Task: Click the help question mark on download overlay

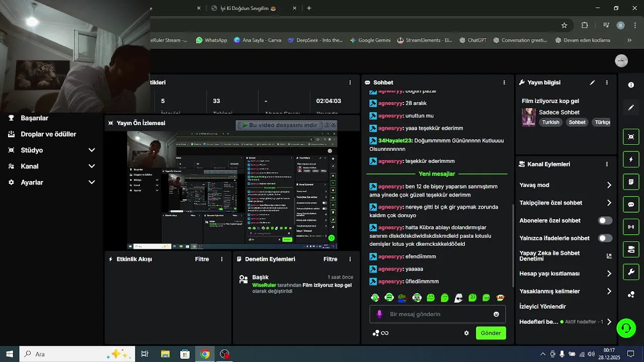Action: click(327, 125)
